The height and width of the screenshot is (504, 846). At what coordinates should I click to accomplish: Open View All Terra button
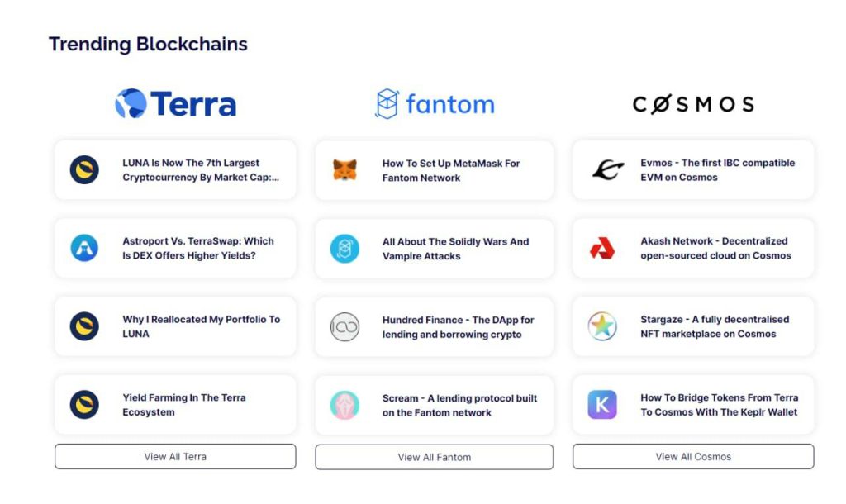(175, 457)
